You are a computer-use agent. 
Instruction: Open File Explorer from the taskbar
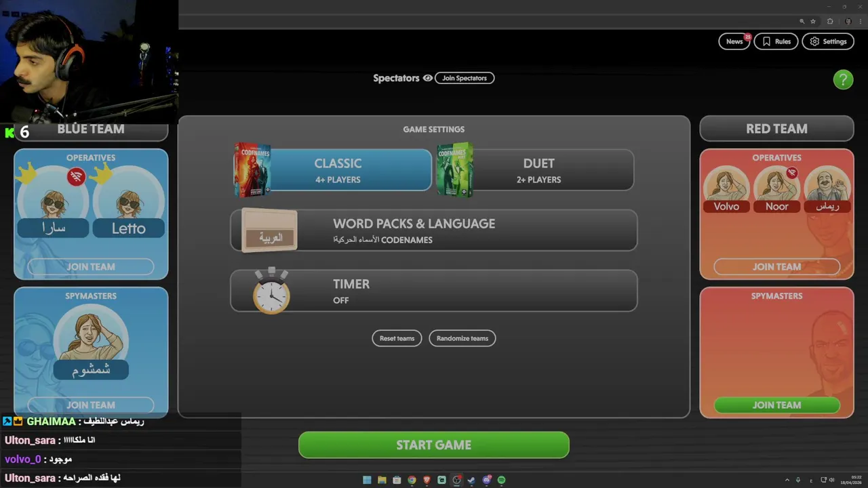pyautogui.click(x=382, y=480)
